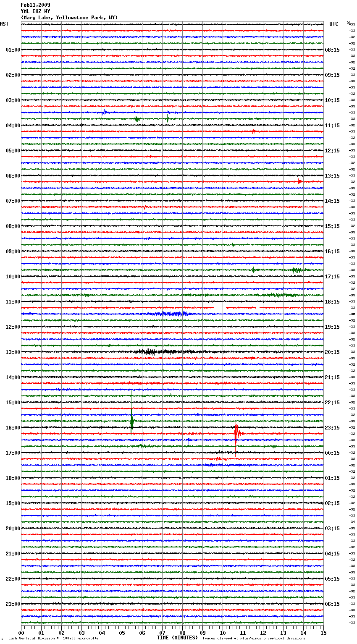
Task: Click minute 00 on the time axis
Action: (21, 633)
